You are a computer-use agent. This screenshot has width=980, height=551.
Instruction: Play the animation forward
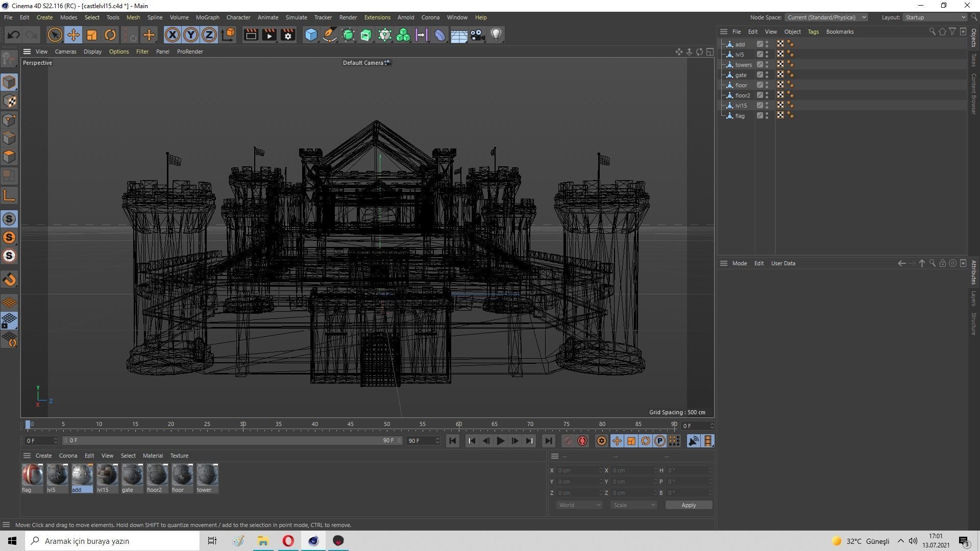[500, 441]
